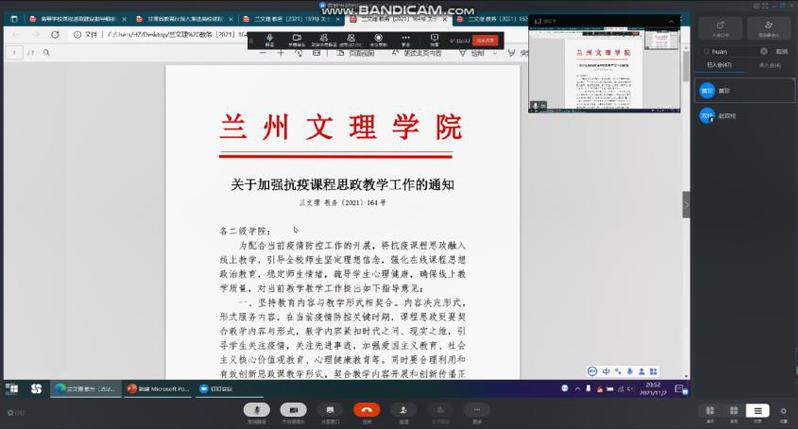The image size is (798, 429).
Task: Switch to the 未入会 tab
Action: point(771,65)
